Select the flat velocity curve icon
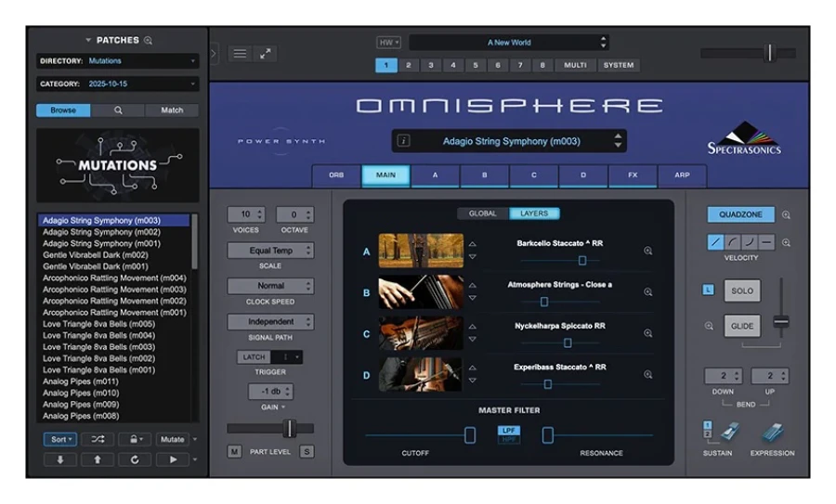836x504 pixels. (x=766, y=242)
